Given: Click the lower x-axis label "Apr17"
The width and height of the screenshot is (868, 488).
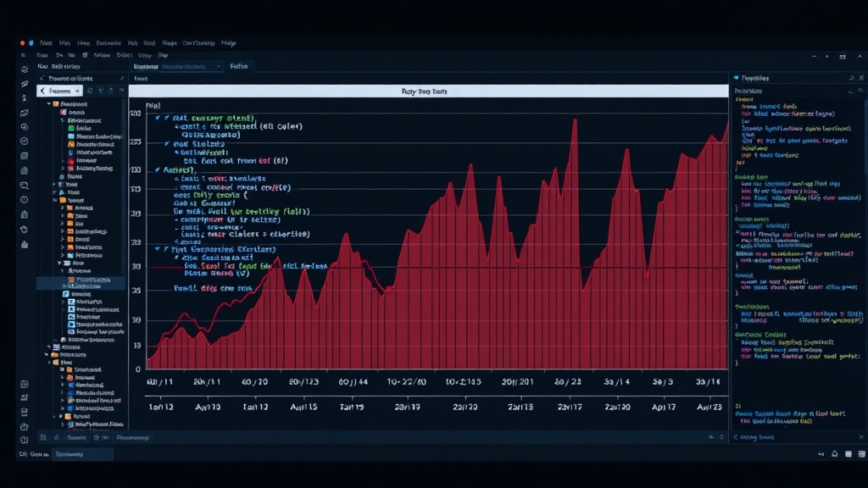Looking at the screenshot, I should pyautogui.click(x=663, y=408).
